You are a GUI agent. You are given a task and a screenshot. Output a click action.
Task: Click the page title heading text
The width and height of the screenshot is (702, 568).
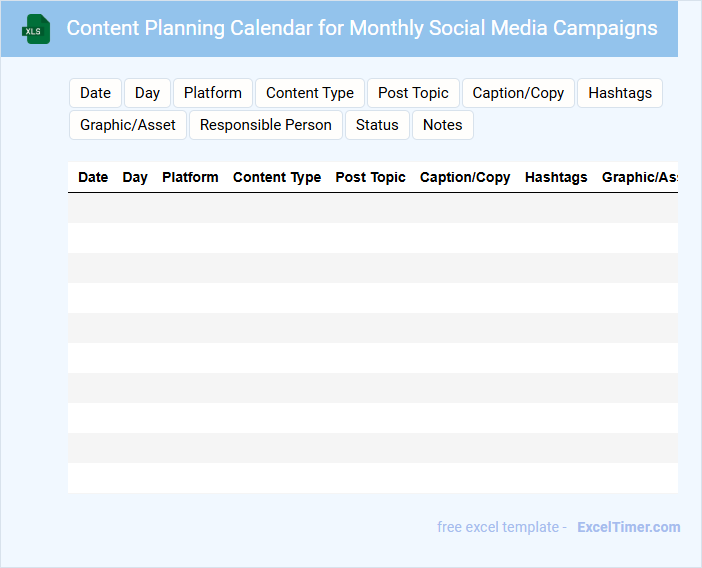pyautogui.click(x=362, y=28)
